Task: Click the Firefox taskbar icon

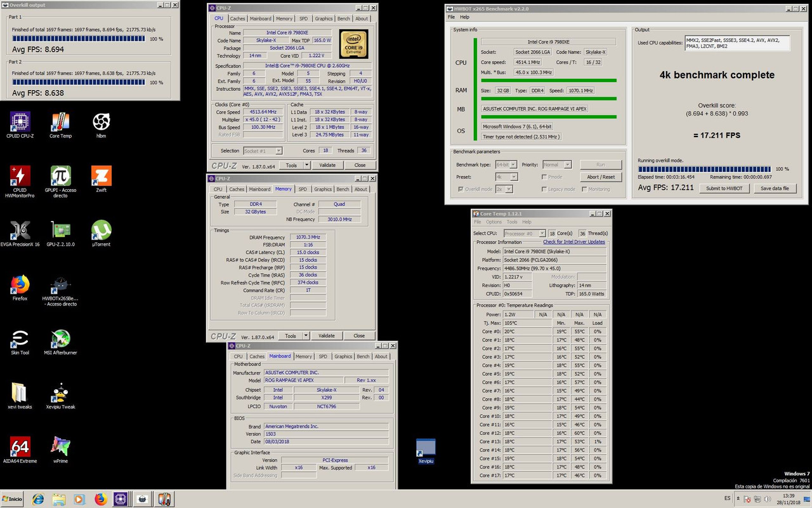Action: (x=100, y=499)
